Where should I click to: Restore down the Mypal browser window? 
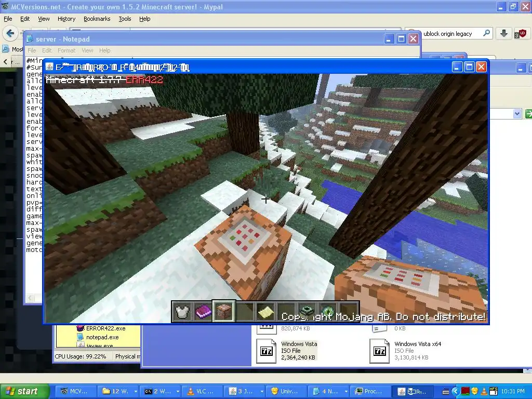(513, 6)
